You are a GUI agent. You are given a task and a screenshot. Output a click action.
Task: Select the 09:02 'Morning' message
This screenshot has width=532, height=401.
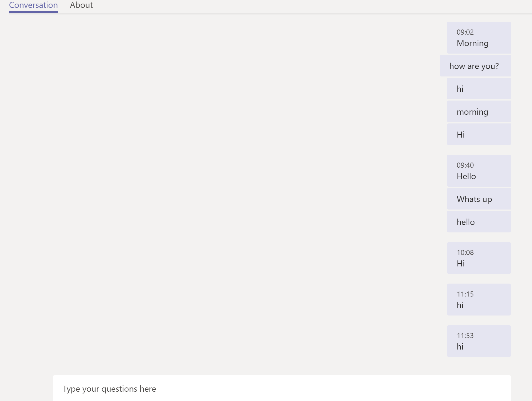[x=479, y=38]
